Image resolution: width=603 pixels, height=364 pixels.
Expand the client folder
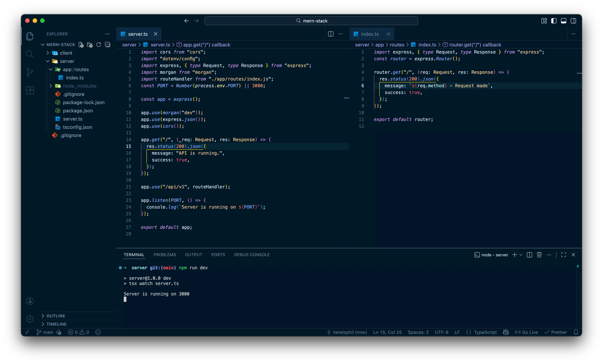click(x=48, y=53)
